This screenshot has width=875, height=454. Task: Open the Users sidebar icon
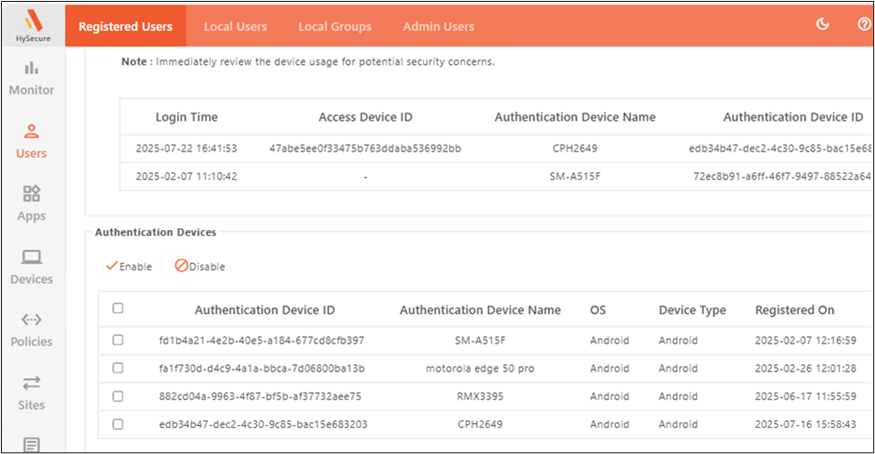pyautogui.click(x=32, y=141)
